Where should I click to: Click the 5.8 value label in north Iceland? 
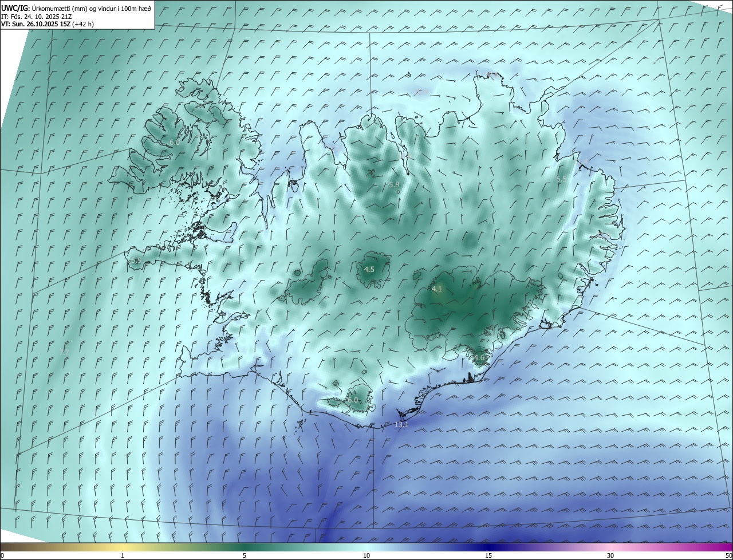tap(394, 184)
